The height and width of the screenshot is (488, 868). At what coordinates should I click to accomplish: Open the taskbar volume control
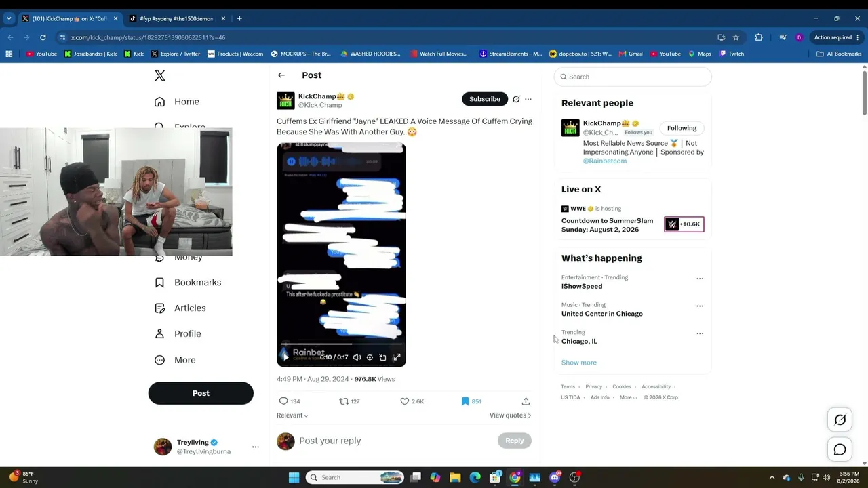coord(827,477)
